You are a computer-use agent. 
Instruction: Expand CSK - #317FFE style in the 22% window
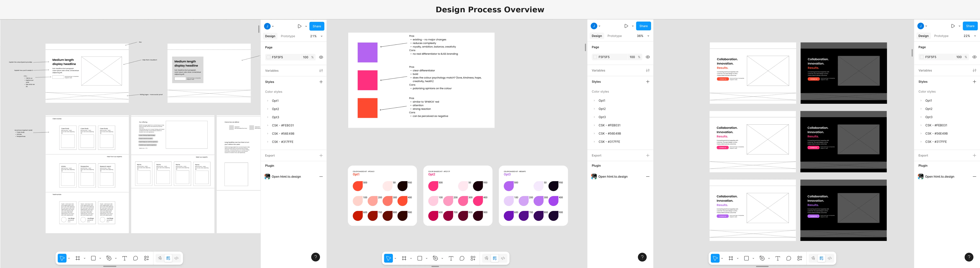[921, 142]
